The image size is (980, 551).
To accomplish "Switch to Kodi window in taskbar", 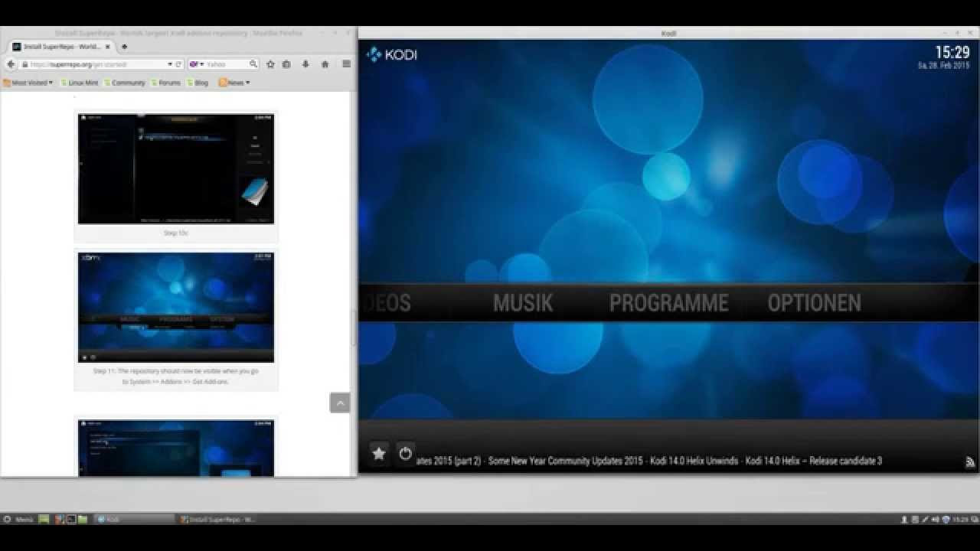I will [x=134, y=519].
